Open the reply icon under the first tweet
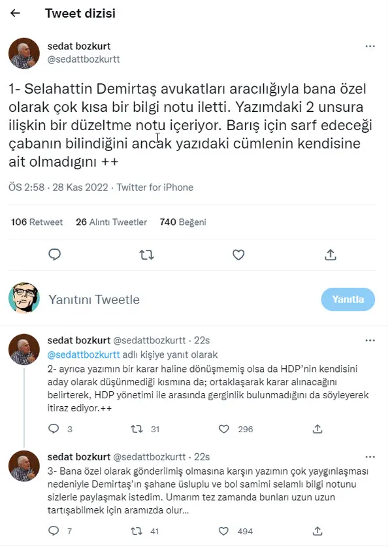The height and width of the screenshot is (548, 392). [55, 254]
